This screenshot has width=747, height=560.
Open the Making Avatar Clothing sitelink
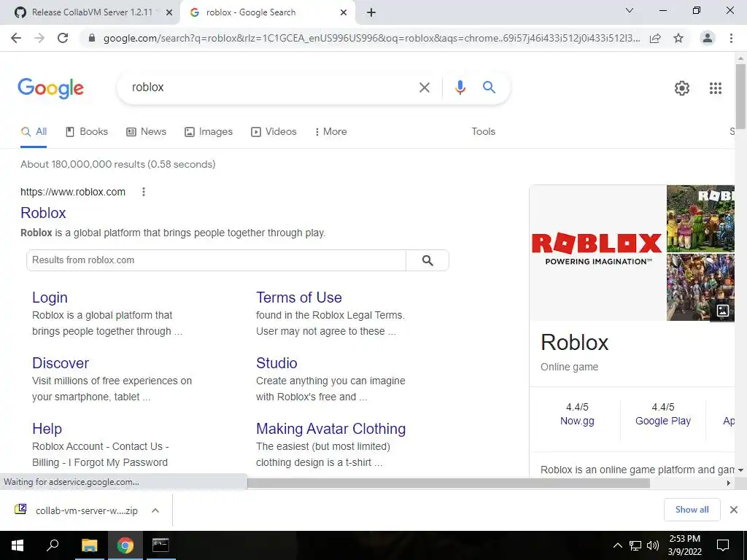(x=330, y=429)
